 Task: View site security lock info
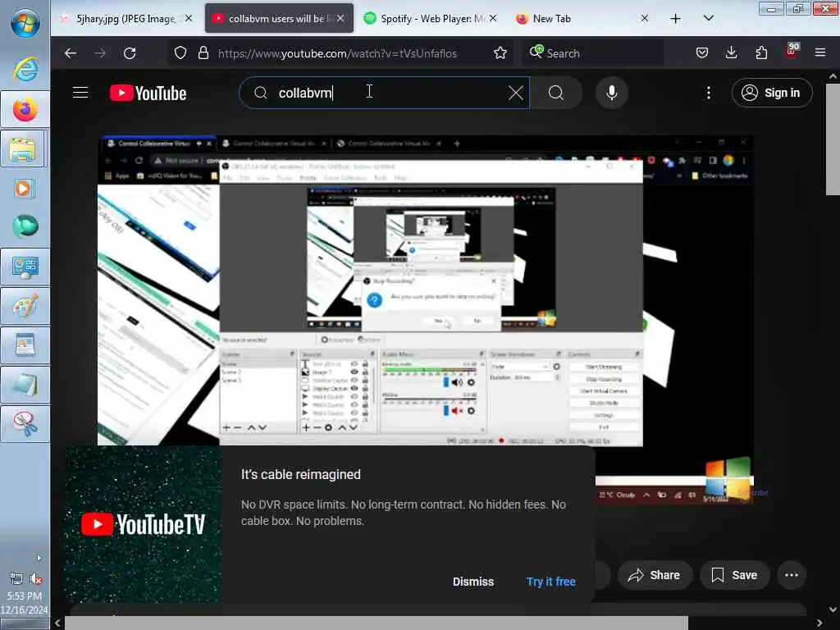tap(203, 53)
